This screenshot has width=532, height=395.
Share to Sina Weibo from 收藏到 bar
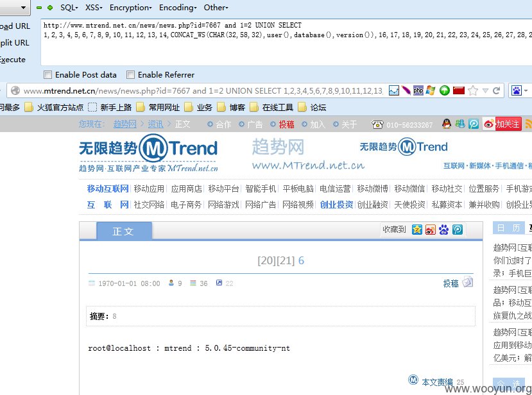(430, 230)
